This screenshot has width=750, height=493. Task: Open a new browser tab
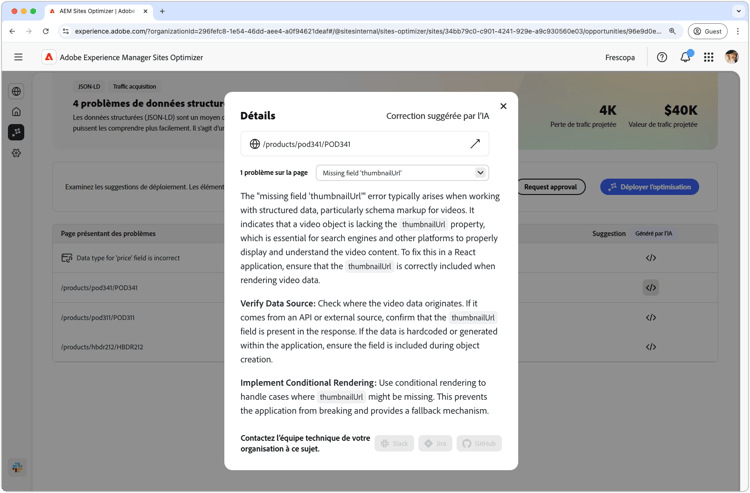[x=162, y=11]
